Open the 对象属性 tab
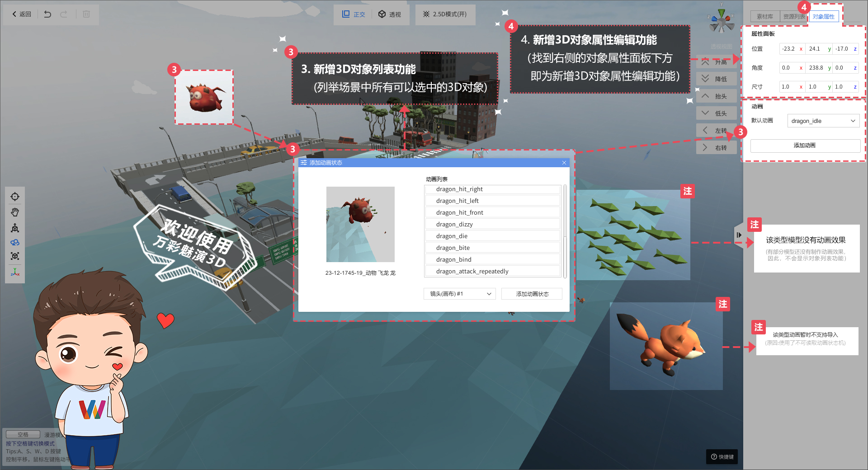Image resolution: width=868 pixels, height=470 pixels. (824, 17)
